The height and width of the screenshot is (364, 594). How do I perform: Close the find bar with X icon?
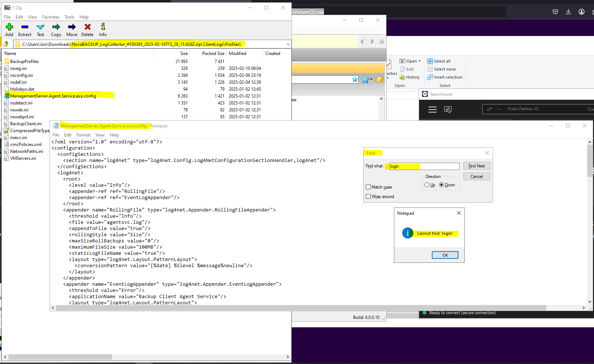[382, 41]
